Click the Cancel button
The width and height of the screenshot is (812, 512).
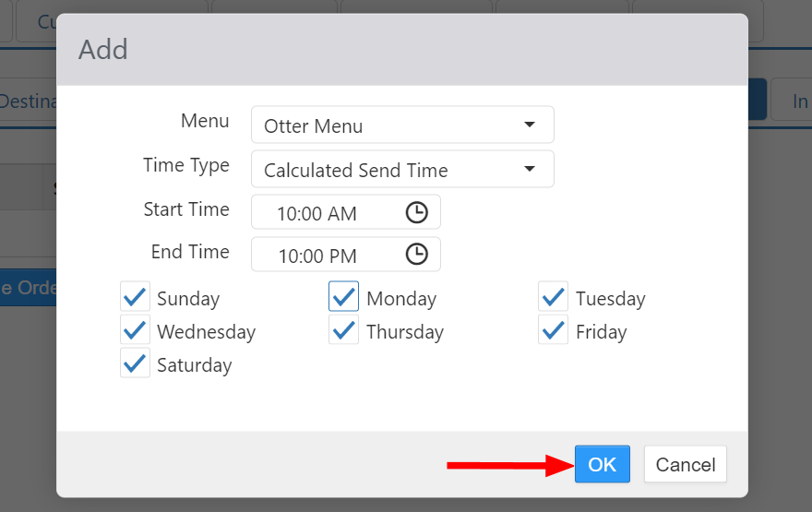coord(685,465)
